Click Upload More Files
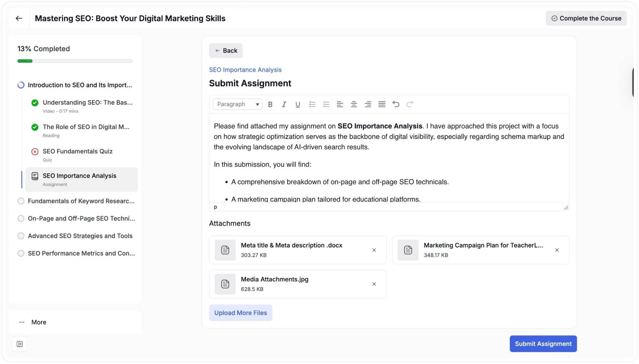Screen dimensions: 639x364 [x=240, y=313]
